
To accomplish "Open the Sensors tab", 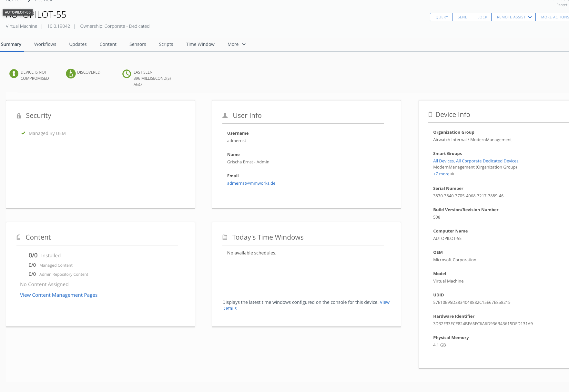I will pyautogui.click(x=137, y=44).
